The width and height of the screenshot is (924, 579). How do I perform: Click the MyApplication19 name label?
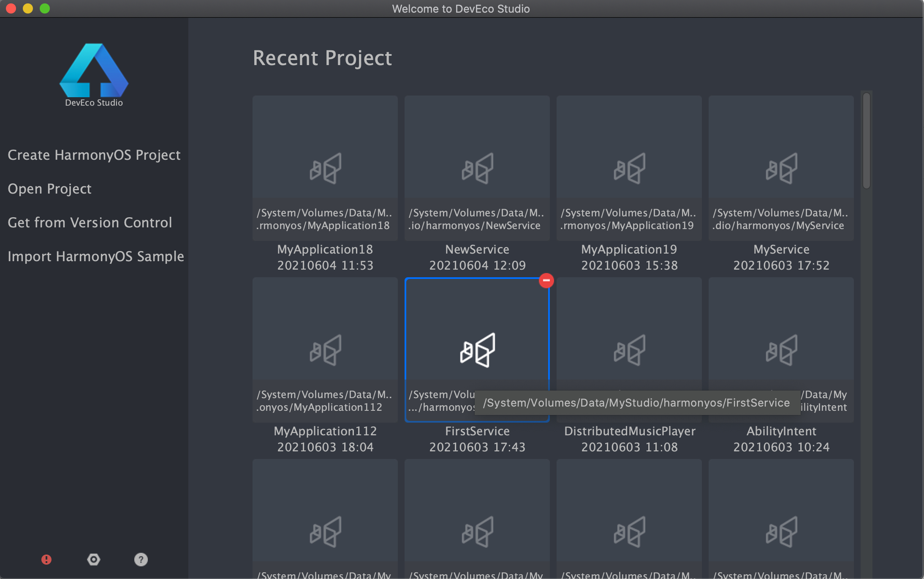coord(629,249)
